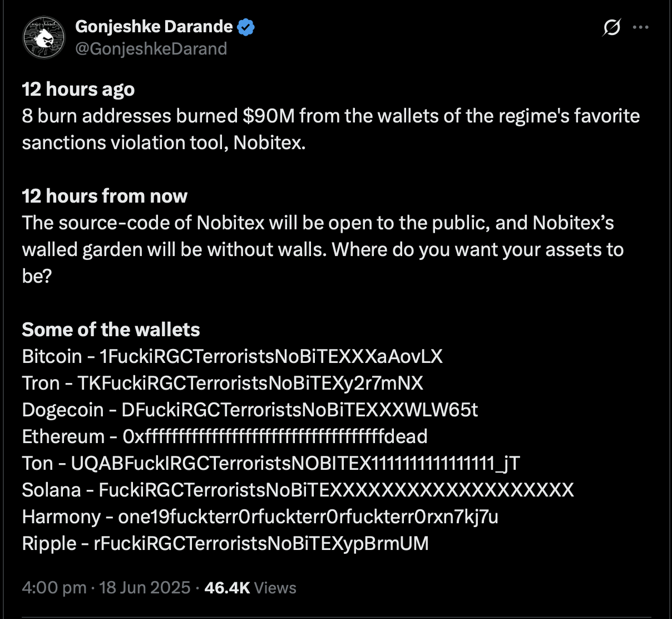Click the Ton wallet address line
Screen dimensions: 672x619
[x=271, y=463]
